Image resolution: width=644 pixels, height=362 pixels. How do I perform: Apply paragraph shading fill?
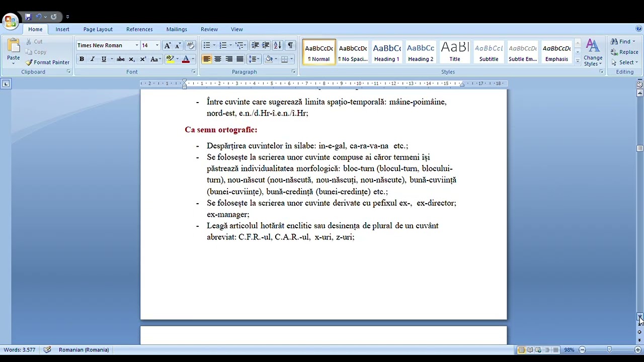coord(269,59)
